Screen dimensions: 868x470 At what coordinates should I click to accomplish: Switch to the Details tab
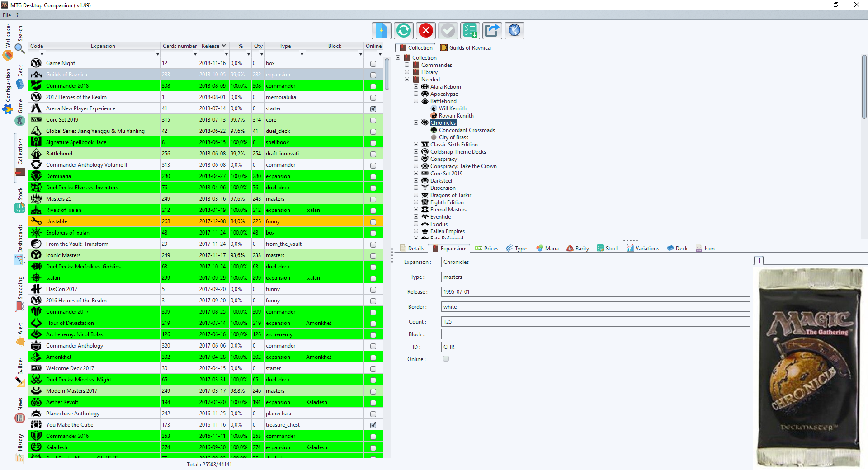[x=412, y=248]
